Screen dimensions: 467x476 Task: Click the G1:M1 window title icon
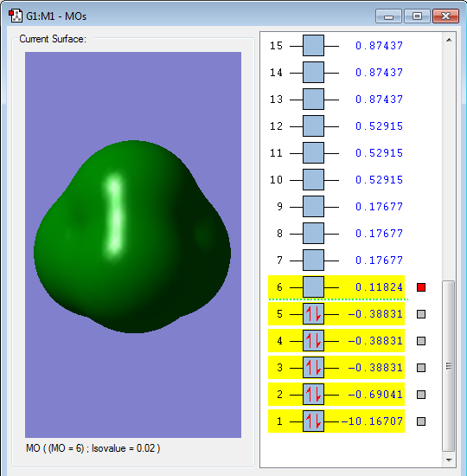pyautogui.click(x=16, y=16)
